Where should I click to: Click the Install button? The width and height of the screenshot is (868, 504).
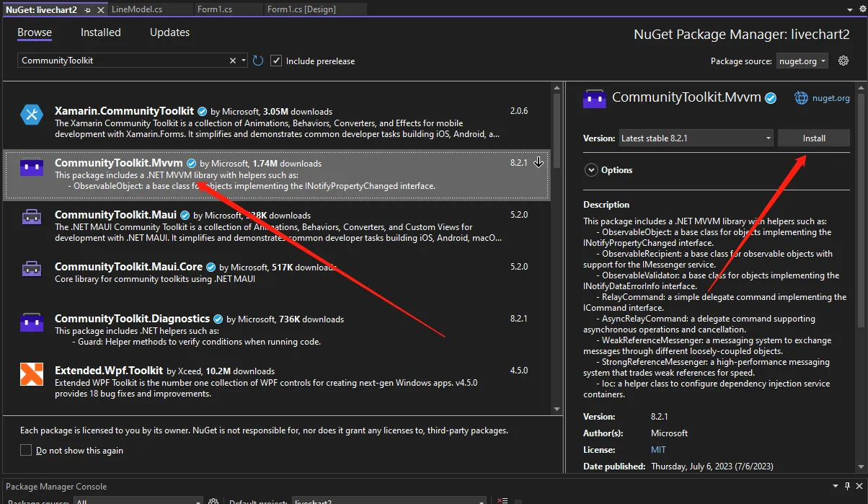coord(814,138)
